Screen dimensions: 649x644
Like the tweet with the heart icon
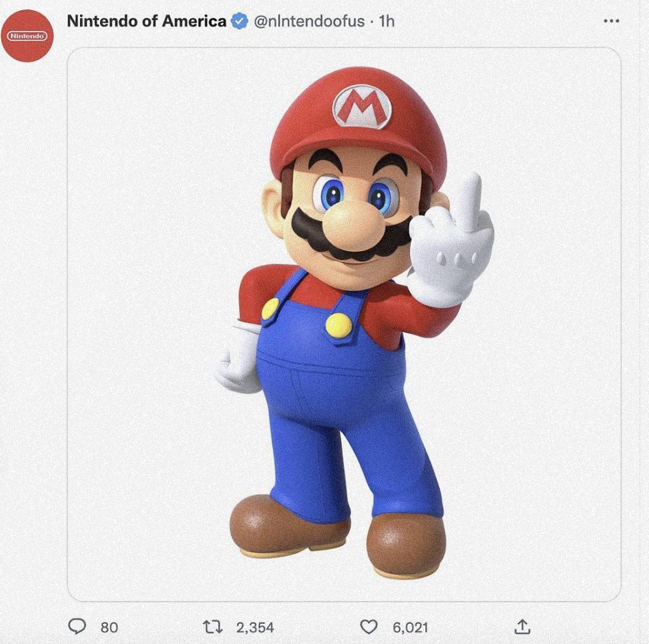(x=368, y=627)
